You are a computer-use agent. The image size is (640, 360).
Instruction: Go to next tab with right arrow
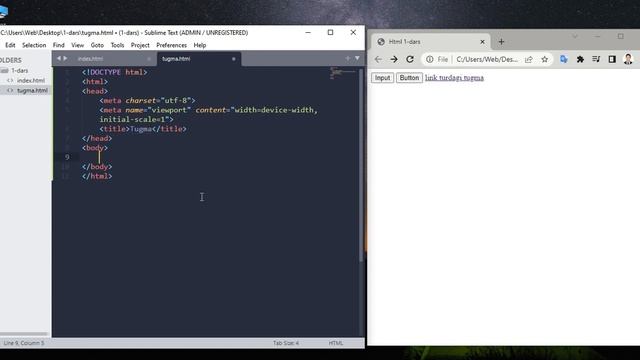[x=65, y=58]
